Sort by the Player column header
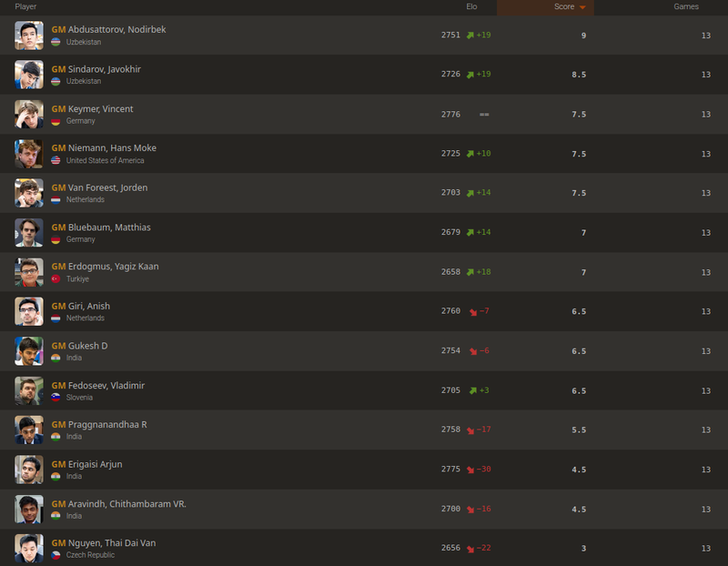This screenshot has width=728, height=566. pyautogui.click(x=25, y=6)
